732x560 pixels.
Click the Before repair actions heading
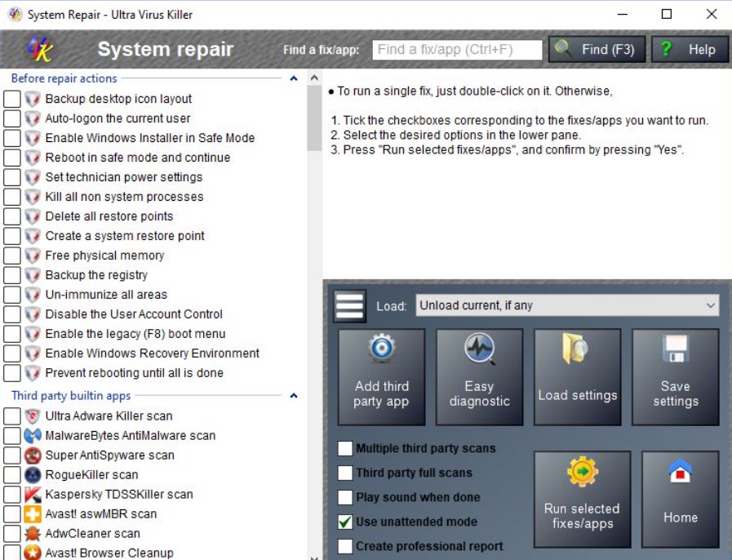(64, 78)
